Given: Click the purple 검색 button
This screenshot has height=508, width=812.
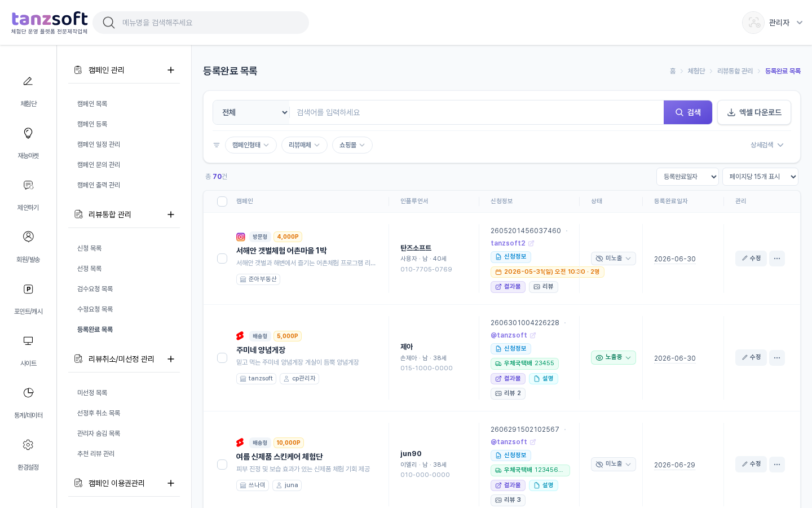Looking at the screenshot, I should coord(688,112).
